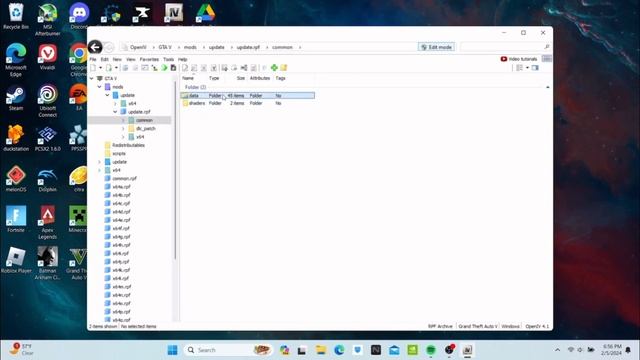The image size is (640, 360).
Task: Open duckstation desktop shortcut
Action: click(16, 138)
